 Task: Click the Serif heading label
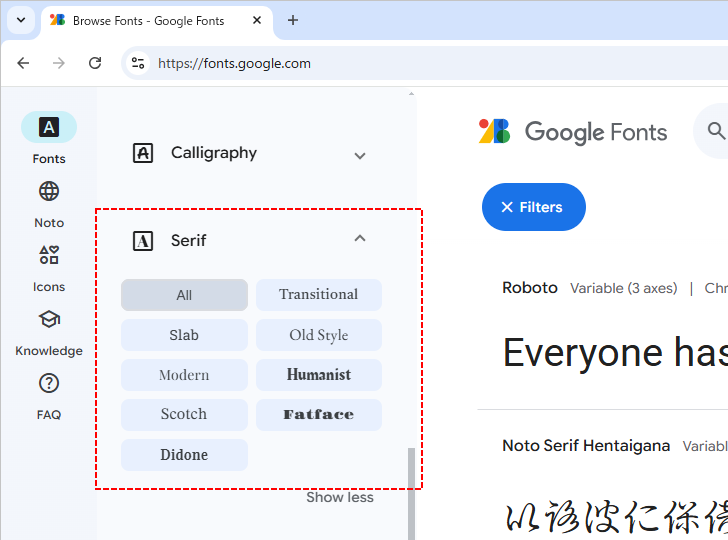coord(188,241)
